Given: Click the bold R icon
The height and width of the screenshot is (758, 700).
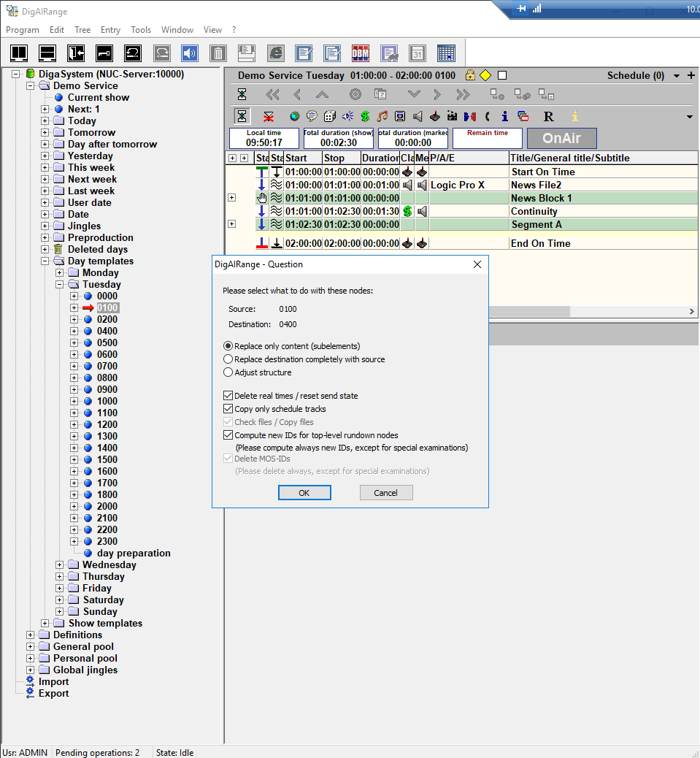Looking at the screenshot, I should [x=548, y=116].
